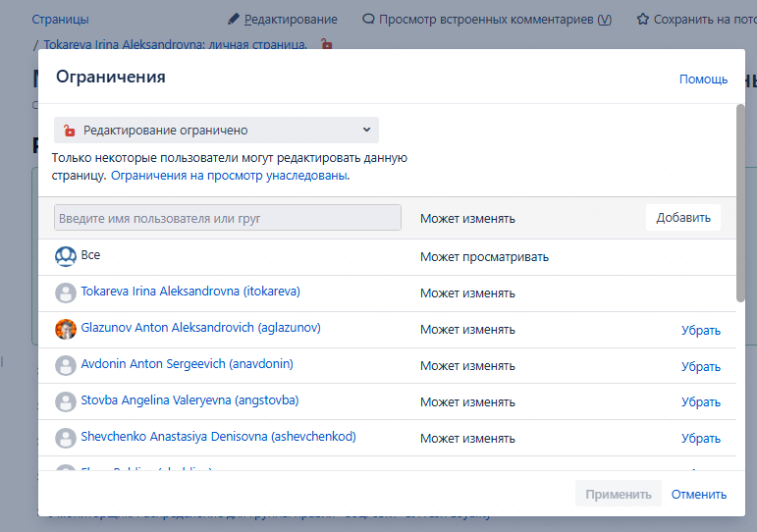The image size is (757, 532).
Task: Focus the user or group name input field
Action: tap(228, 218)
